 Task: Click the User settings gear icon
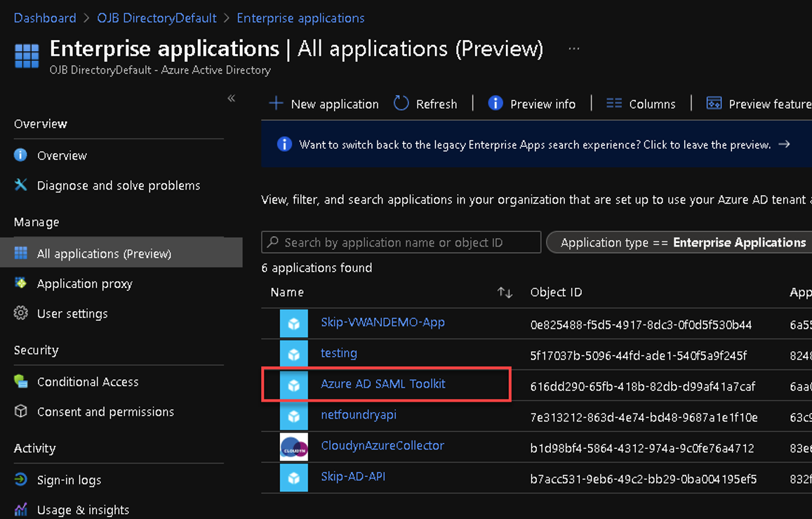[21, 313]
